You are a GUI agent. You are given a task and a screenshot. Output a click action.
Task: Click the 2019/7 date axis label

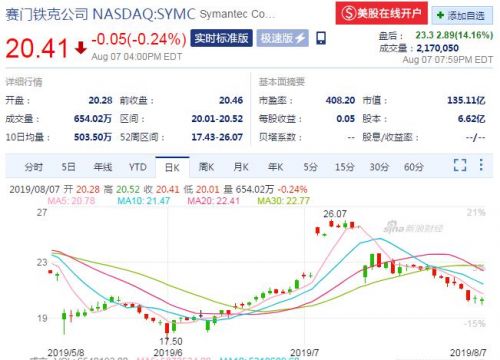305,353
